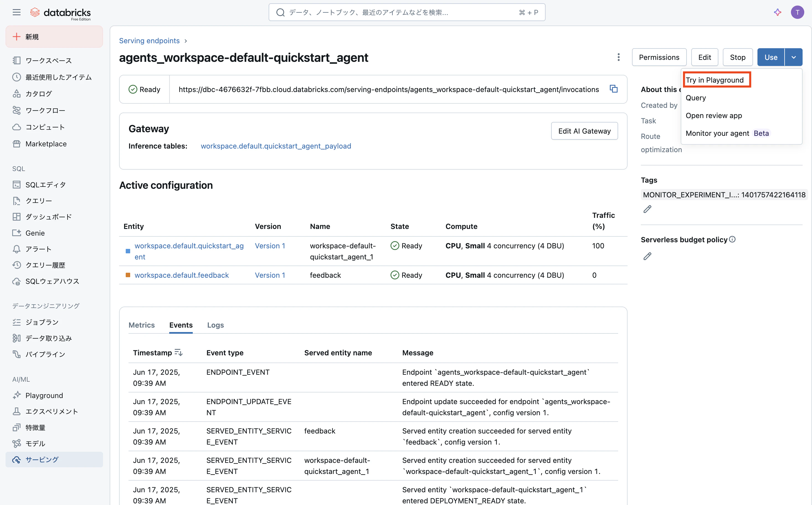The height and width of the screenshot is (505, 812).
Task: Select Try in Playground menu item
Action: pos(741,80)
